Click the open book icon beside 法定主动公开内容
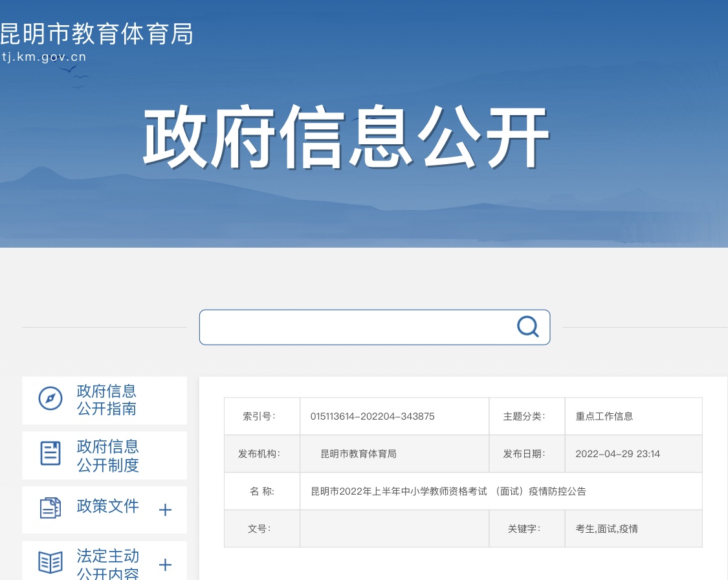 click(x=50, y=563)
